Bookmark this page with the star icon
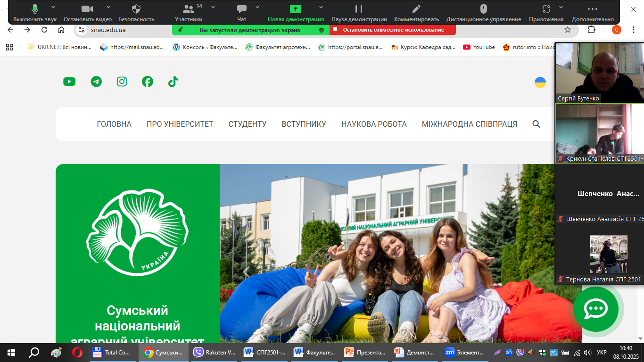644x362 pixels. [x=568, y=30]
